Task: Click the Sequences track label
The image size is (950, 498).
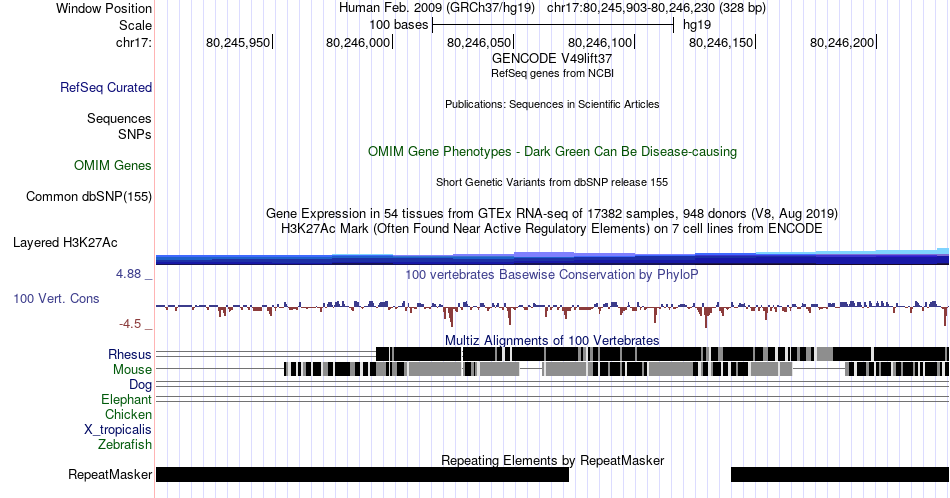Action: coord(119,118)
